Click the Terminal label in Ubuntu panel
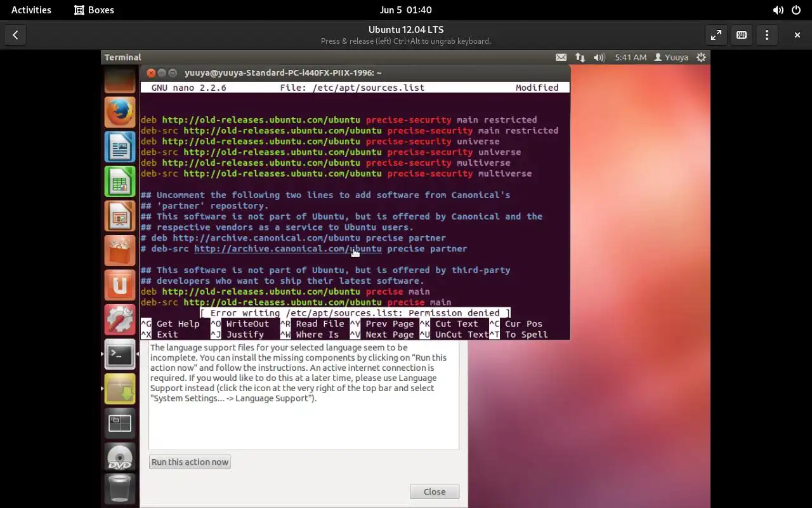The image size is (812, 508). pyautogui.click(x=122, y=57)
